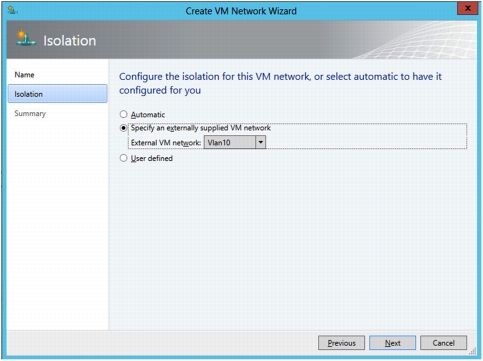
Task: Click the External VM network label
Action: click(166, 143)
